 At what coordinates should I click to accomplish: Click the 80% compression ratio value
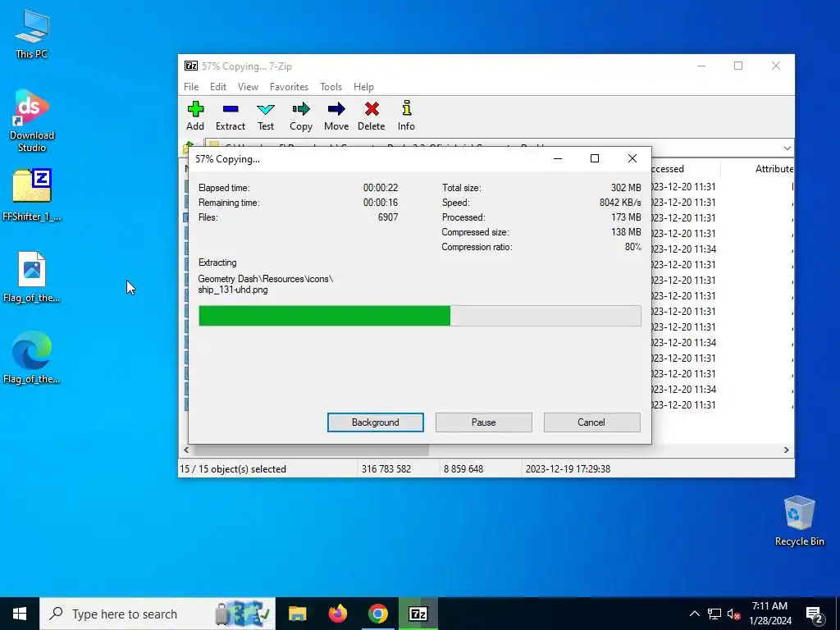click(x=633, y=247)
